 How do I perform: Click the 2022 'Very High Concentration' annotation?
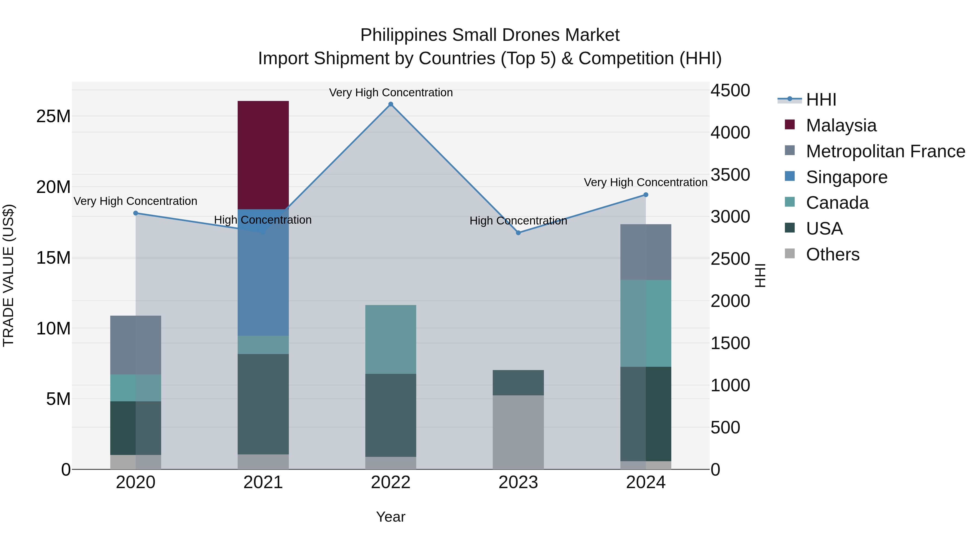pyautogui.click(x=391, y=93)
